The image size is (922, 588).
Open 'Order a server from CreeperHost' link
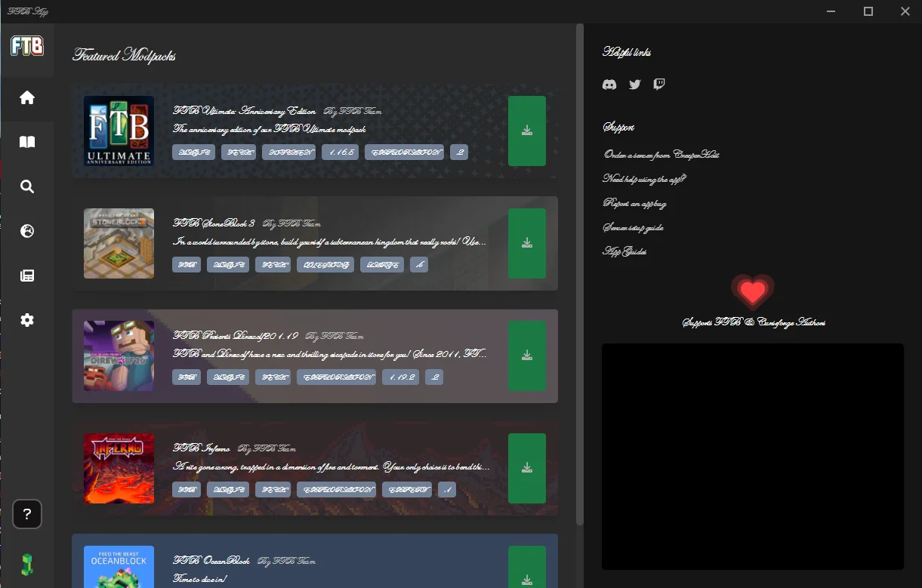[661, 155]
